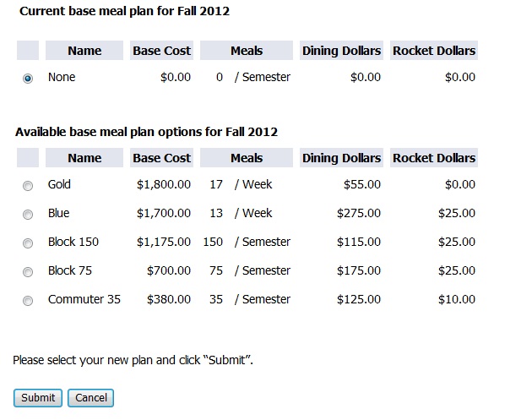Click Rocket Dollars header in available plans table

coord(434,158)
